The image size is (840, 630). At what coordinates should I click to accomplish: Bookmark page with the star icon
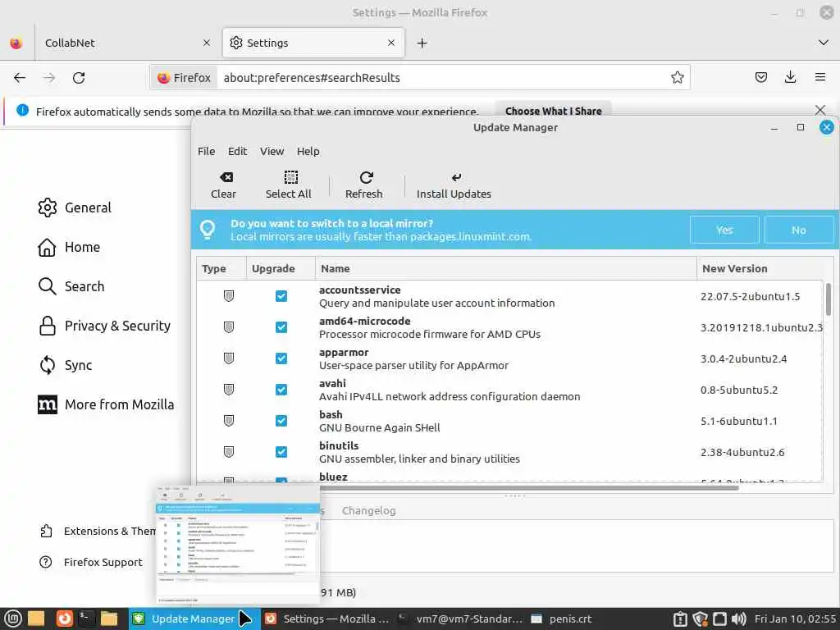[x=677, y=78]
